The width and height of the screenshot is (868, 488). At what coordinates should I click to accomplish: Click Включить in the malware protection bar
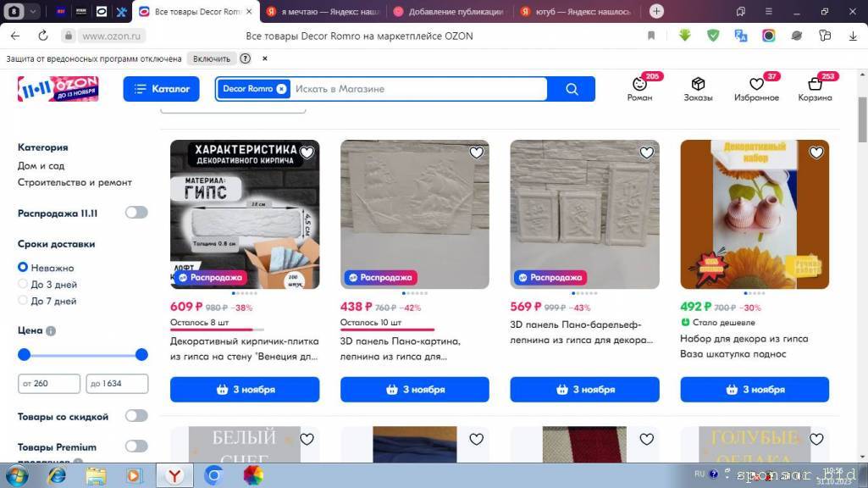[x=212, y=58]
